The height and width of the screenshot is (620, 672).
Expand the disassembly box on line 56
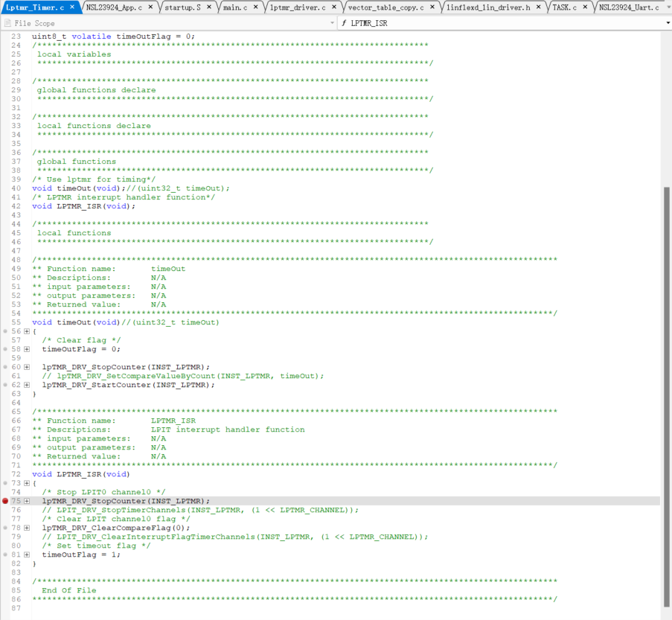point(27,331)
